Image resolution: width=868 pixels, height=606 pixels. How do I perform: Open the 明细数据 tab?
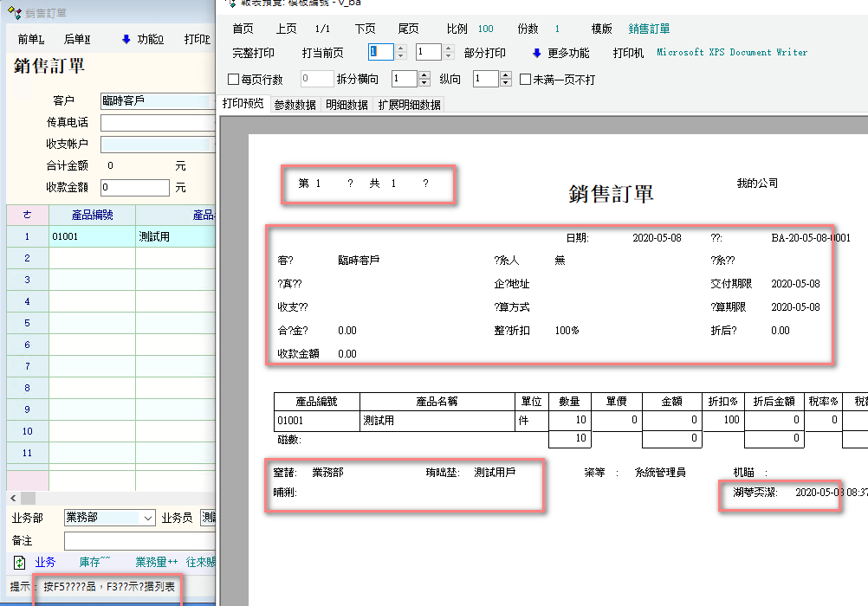[x=347, y=105]
